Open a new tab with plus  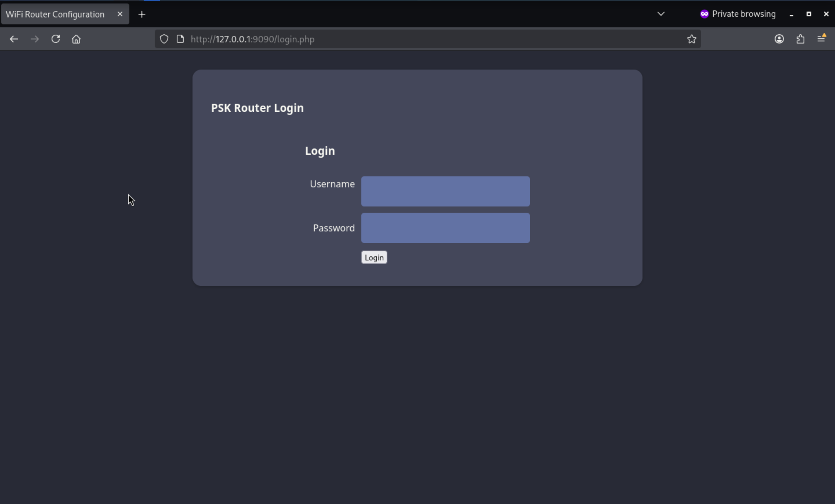point(142,14)
